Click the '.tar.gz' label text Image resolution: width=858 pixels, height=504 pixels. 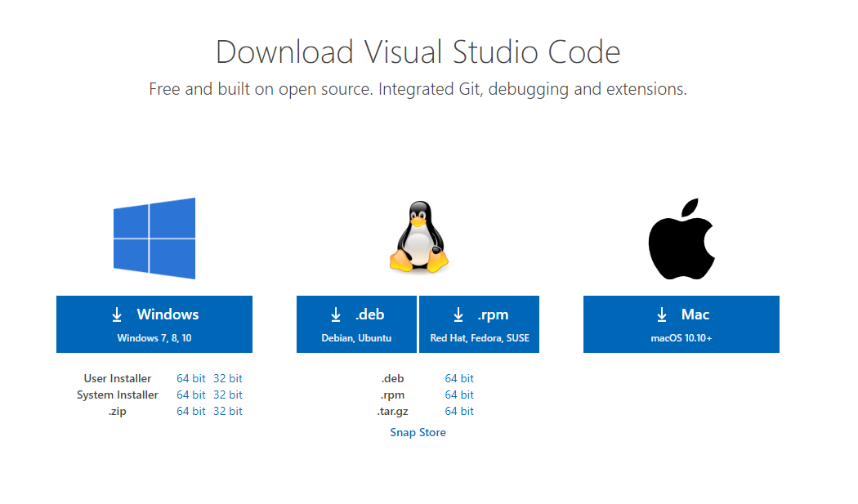393,411
